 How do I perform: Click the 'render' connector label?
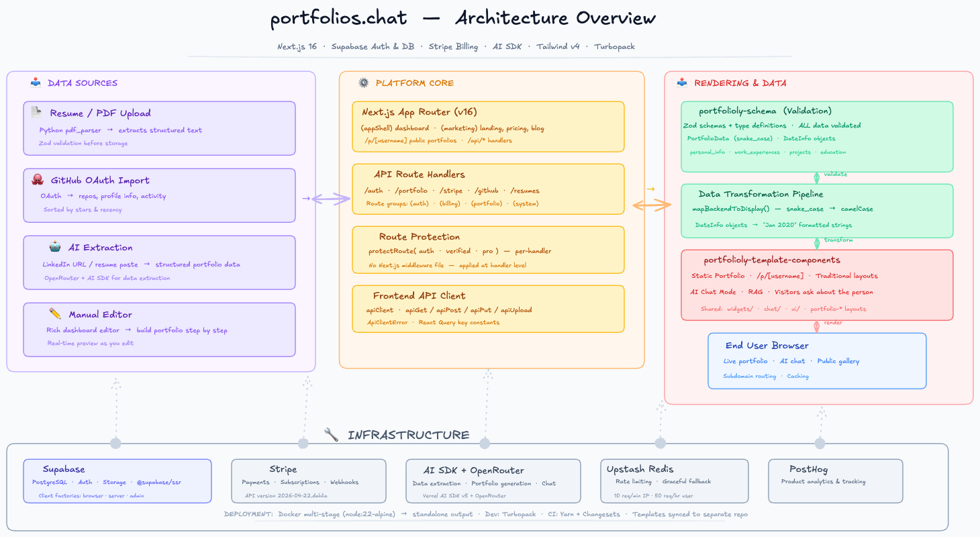point(833,323)
